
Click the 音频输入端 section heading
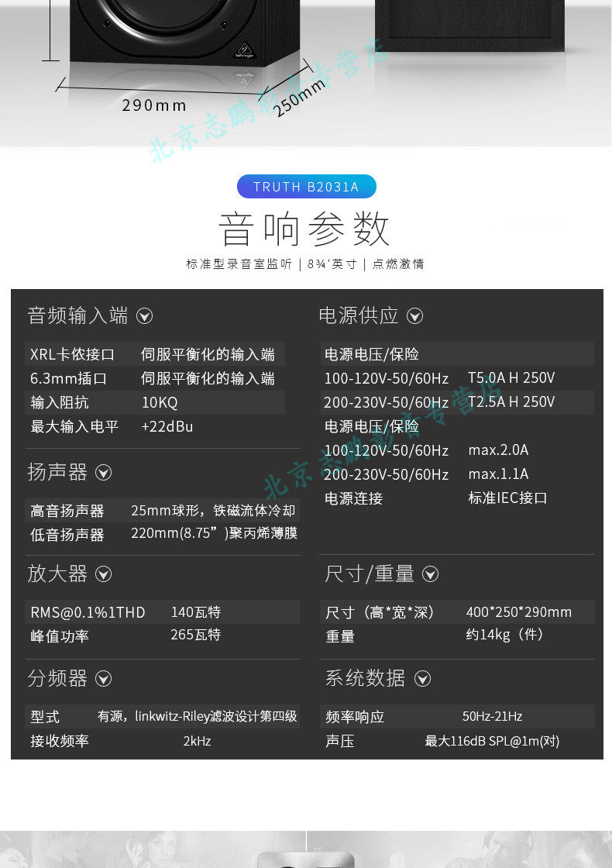[78, 316]
